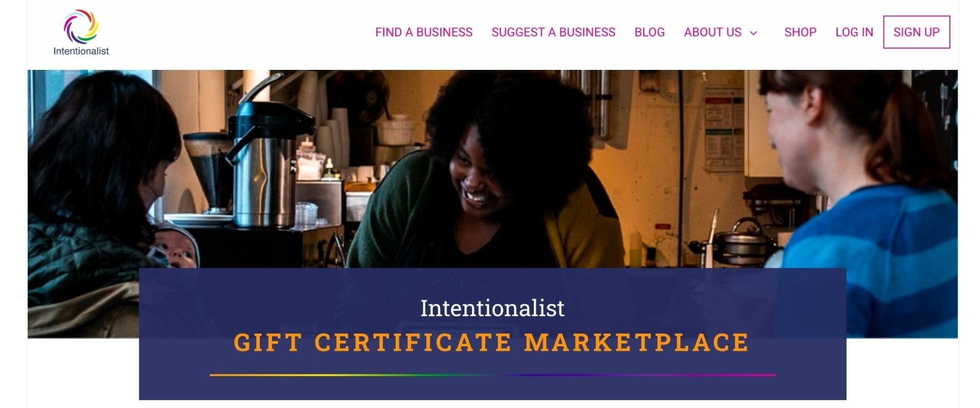Click the baby in the hero image
Screen dimensions: 980x408
click(x=174, y=246)
